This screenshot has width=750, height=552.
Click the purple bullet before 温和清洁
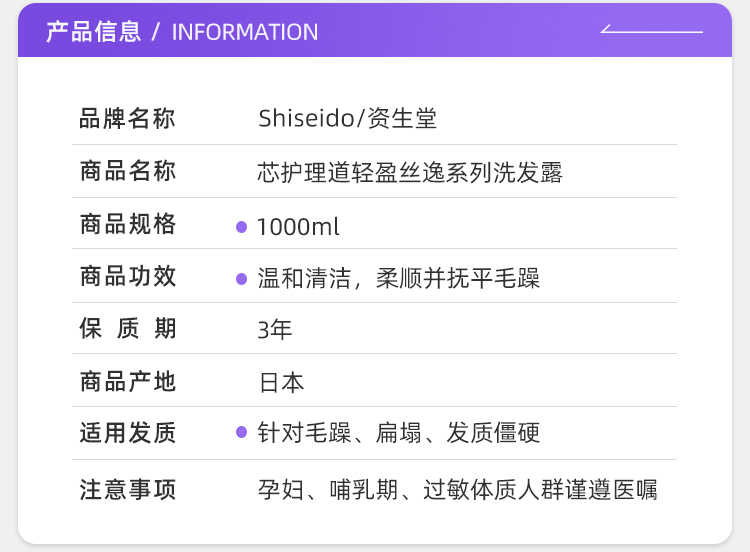241,279
